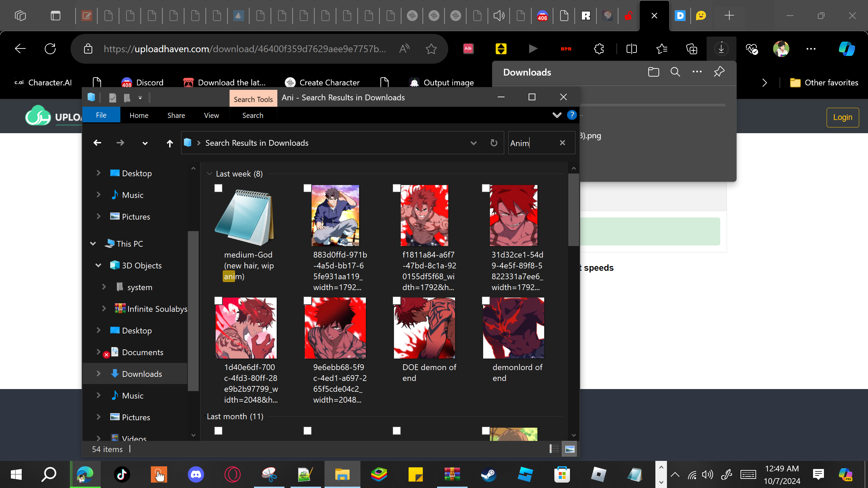Select checkbox on DOE demon of end
This screenshot has width=868, height=488.
397,301
